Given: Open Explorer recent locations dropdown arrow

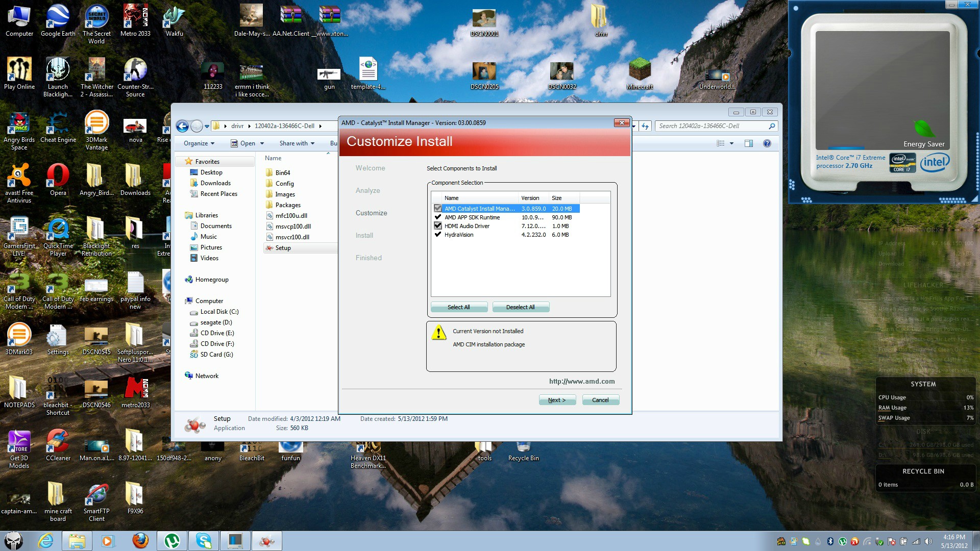Looking at the screenshot, I should tap(207, 126).
